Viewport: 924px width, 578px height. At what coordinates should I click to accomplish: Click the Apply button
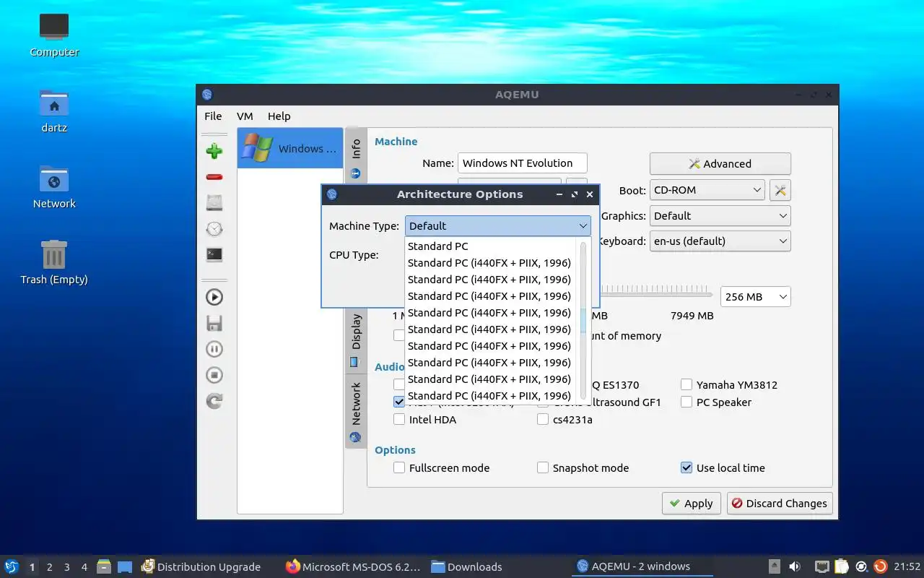tap(691, 504)
